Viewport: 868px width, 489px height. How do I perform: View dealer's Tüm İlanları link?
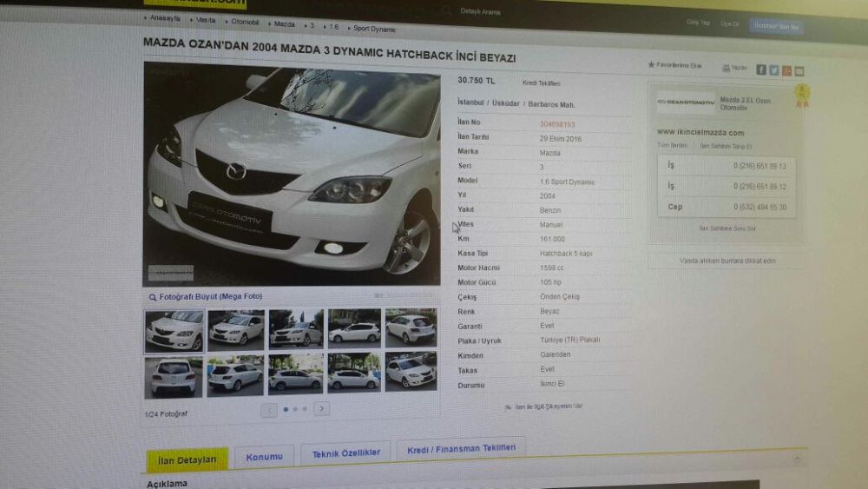tap(672, 146)
